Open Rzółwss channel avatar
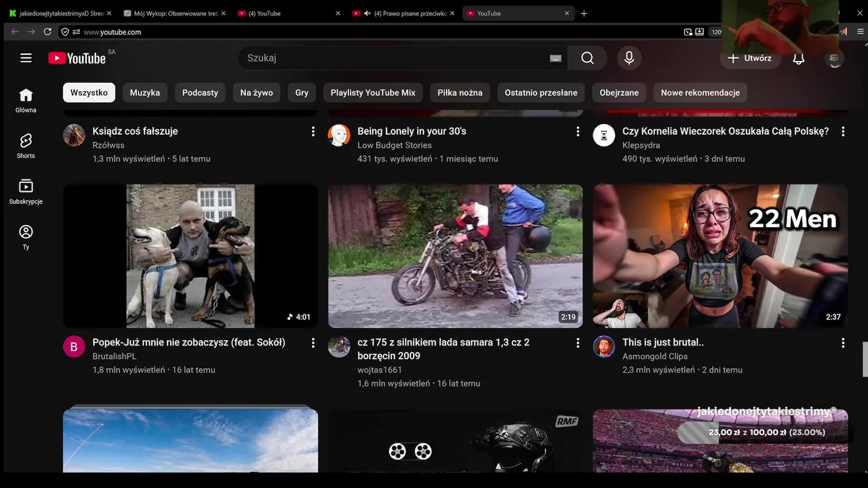 point(74,135)
